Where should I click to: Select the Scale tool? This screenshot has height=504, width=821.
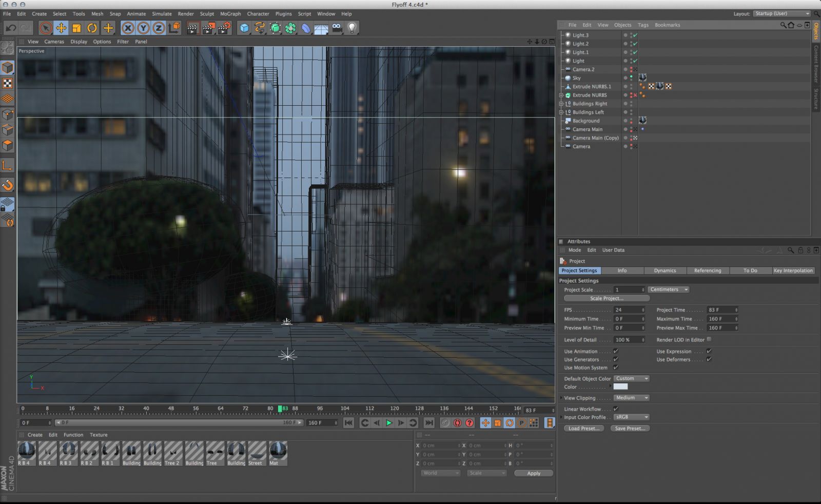pos(76,28)
